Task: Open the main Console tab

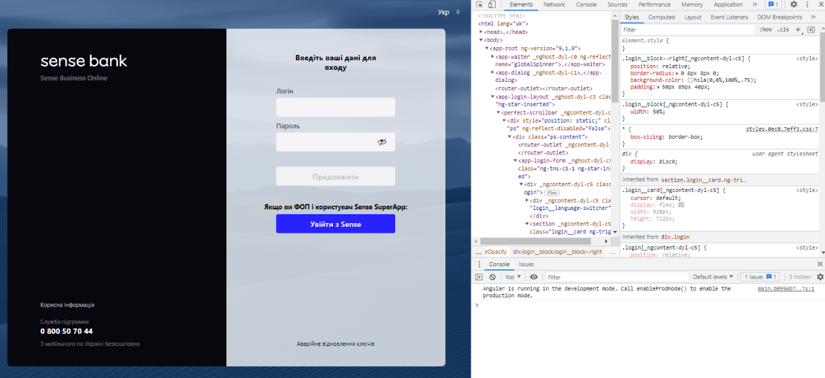Action: (x=586, y=4)
